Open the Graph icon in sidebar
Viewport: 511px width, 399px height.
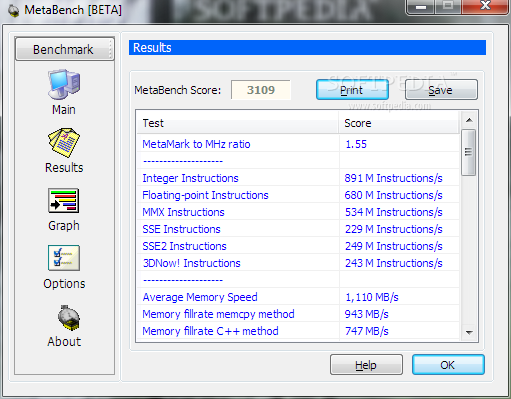[x=64, y=200]
